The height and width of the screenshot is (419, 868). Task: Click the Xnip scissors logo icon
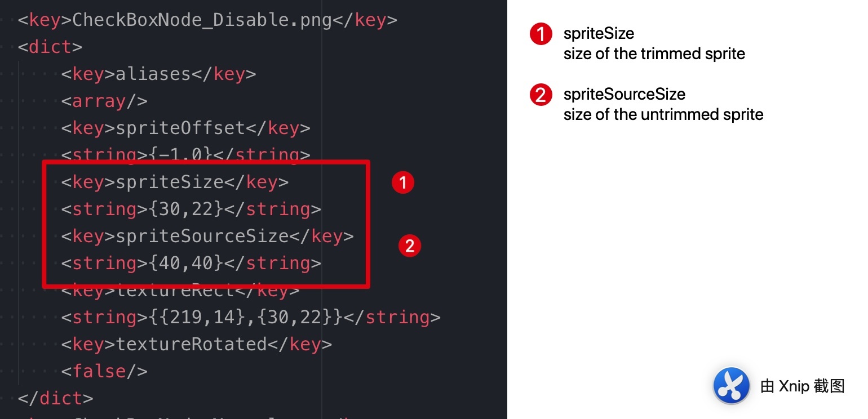point(731,386)
